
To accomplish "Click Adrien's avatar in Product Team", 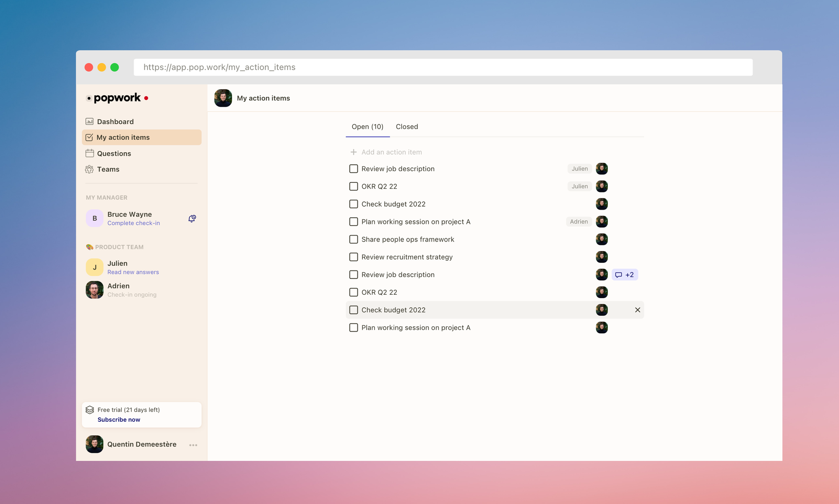I will 95,290.
